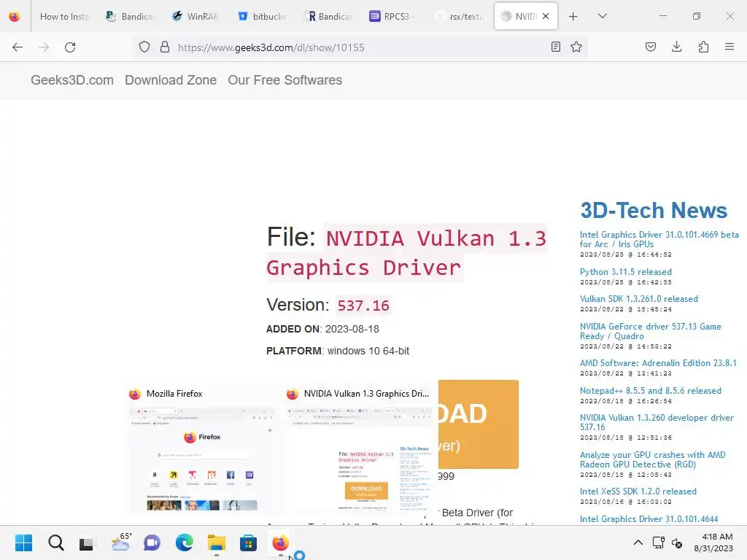Click the site security padlock icon
This screenshot has height=560, width=747.
point(165,47)
